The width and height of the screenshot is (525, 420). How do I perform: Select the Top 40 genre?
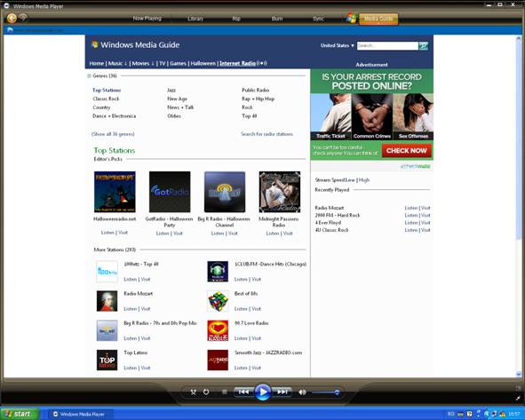tap(249, 116)
